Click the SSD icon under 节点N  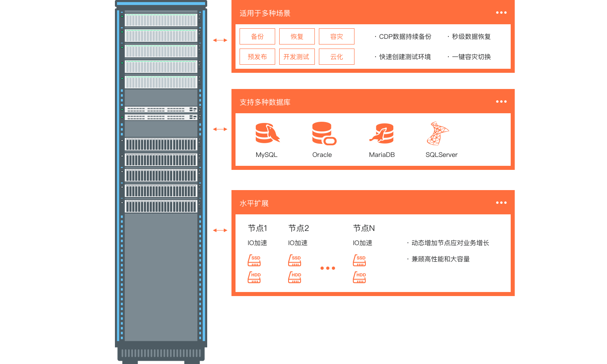[359, 260]
